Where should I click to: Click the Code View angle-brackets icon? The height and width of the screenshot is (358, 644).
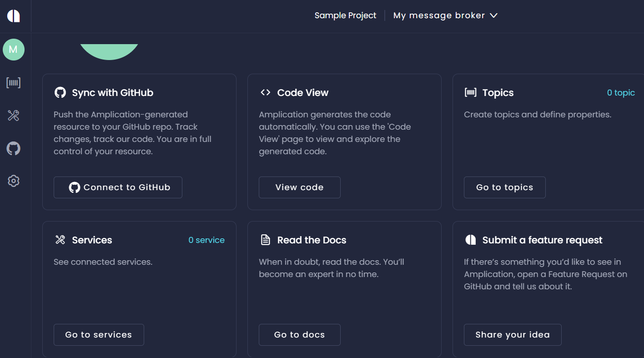[x=265, y=93]
